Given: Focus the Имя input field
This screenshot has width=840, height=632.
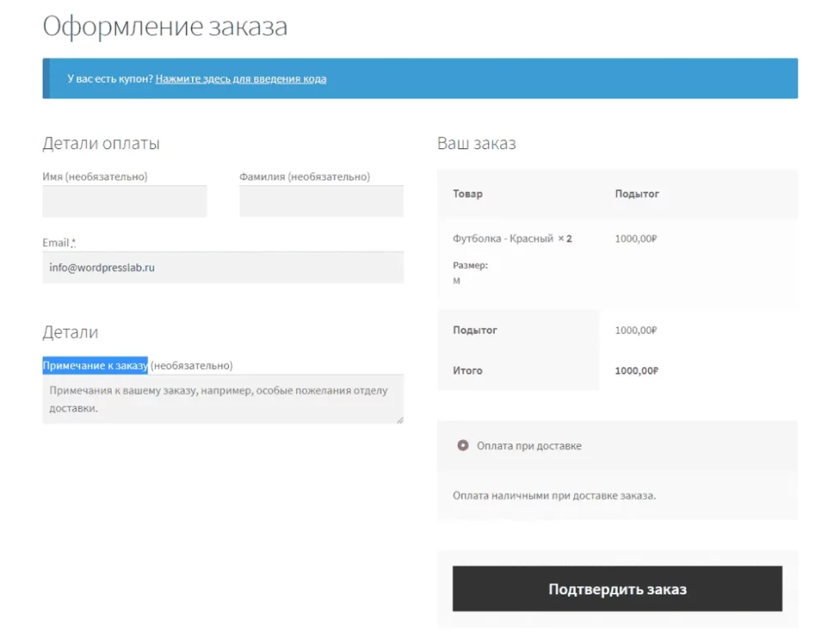Looking at the screenshot, I should [x=125, y=202].
